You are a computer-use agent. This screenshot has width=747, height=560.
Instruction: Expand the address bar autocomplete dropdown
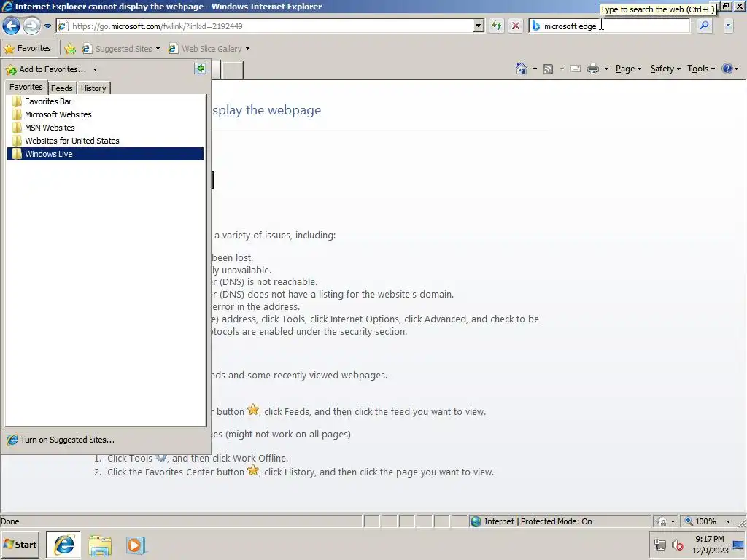pos(479,26)
